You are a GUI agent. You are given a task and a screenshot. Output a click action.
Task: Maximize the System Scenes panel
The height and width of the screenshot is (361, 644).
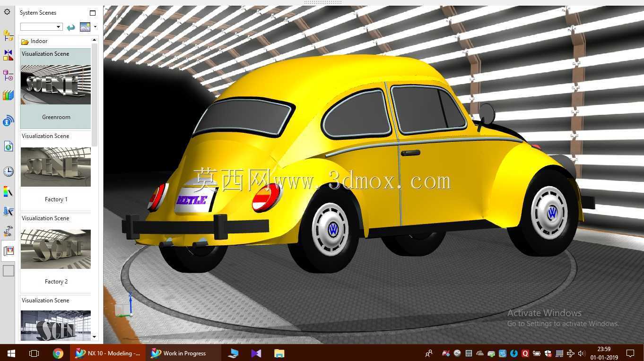(92, 13)
